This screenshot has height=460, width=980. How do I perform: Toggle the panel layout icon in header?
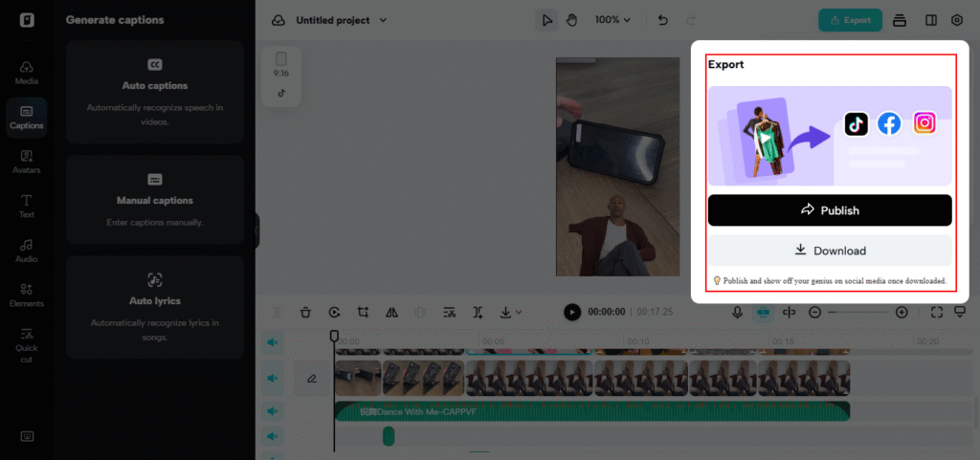[930, 20]
